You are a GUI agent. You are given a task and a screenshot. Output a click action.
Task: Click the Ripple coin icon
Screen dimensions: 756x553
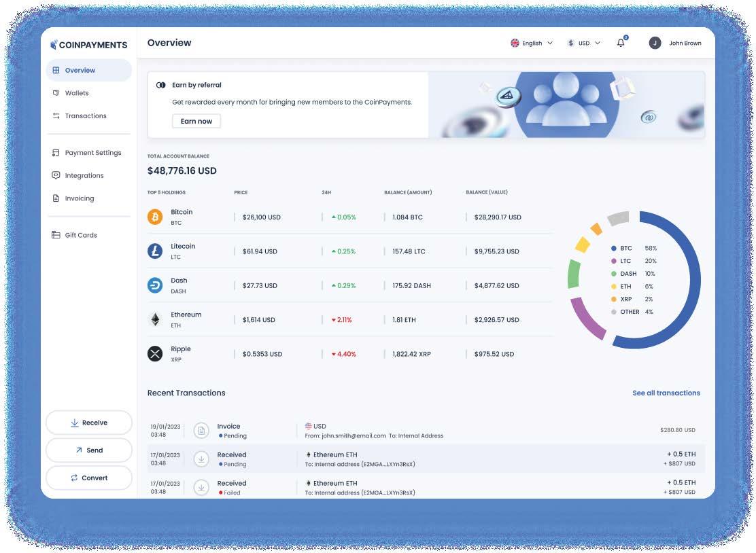155,353
